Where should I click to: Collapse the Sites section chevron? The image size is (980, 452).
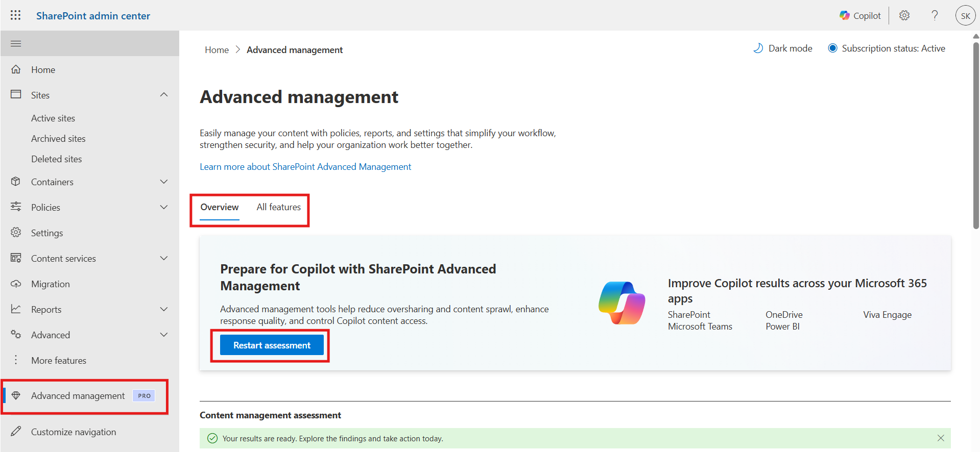click(164, 95)
